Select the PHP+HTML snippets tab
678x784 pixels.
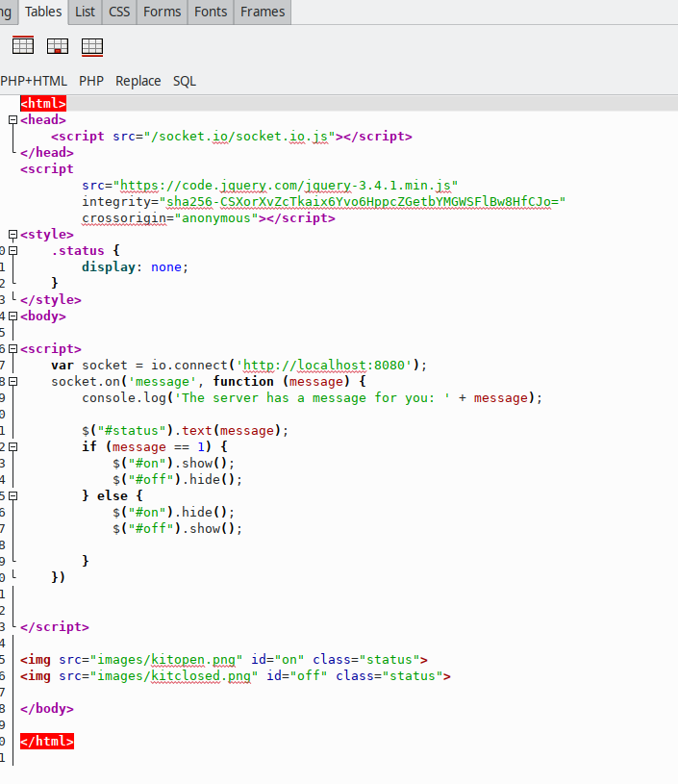[x=34, y=81]
